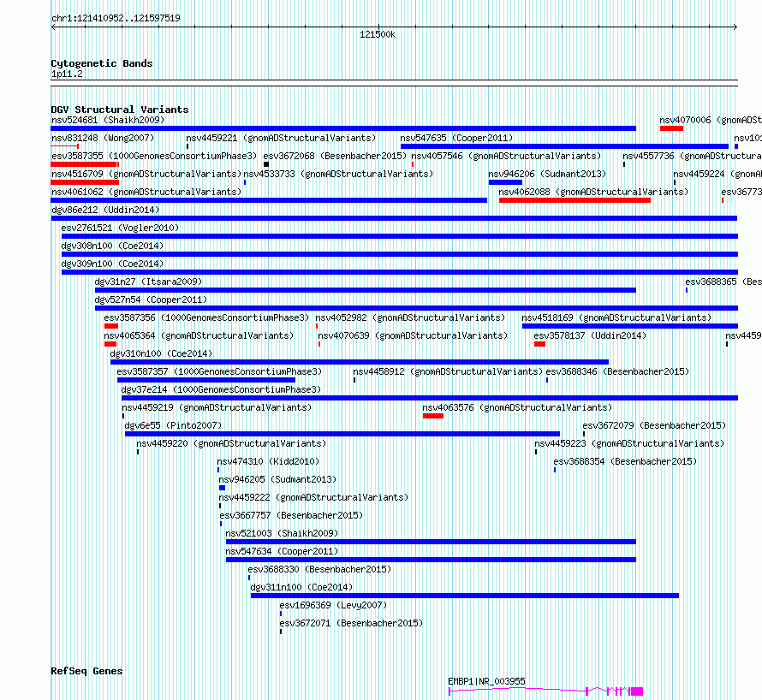Click esv3672079 (Besenbacher2015) label
Viewport: 762px width, 700px height.
click(654, 425)
